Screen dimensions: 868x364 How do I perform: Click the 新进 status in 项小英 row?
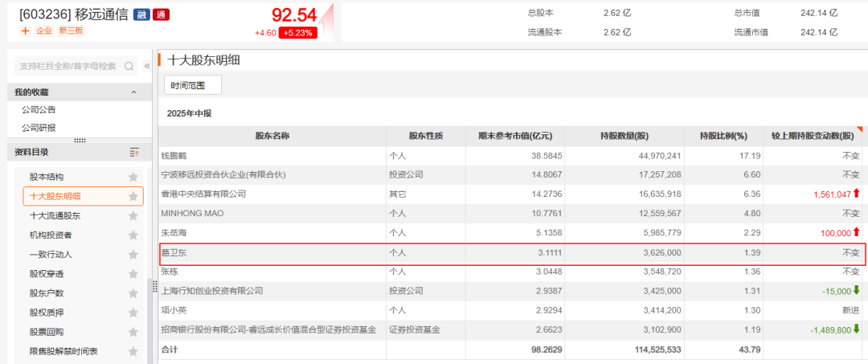pyautogui.click(x=851, y=310)
